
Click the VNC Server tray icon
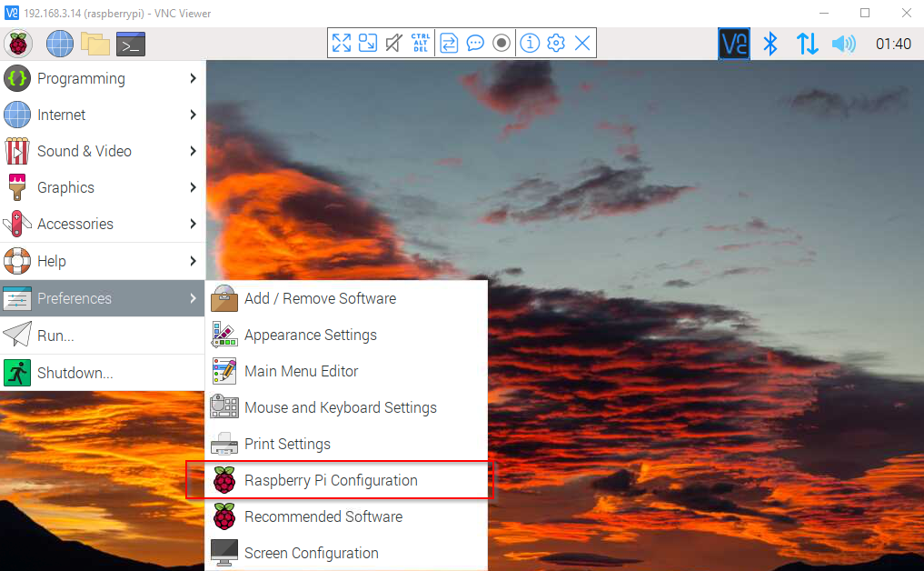pos(734,44)
